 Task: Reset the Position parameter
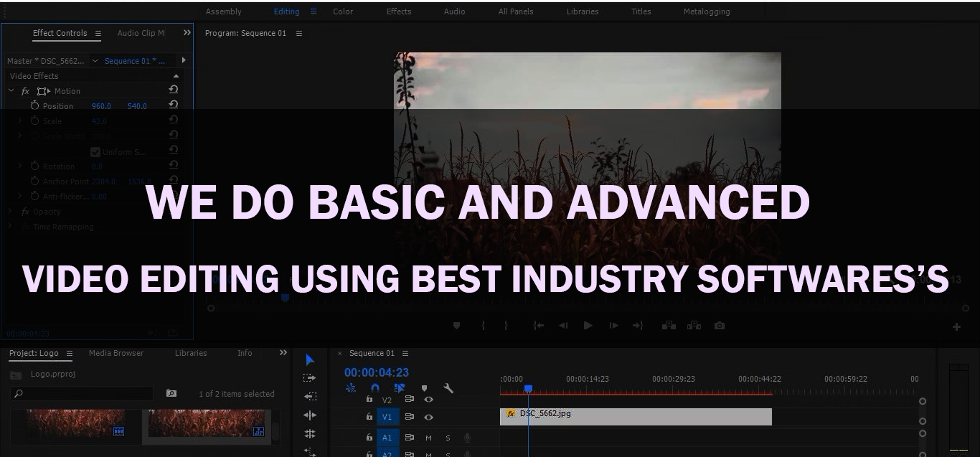click(173, 105)
